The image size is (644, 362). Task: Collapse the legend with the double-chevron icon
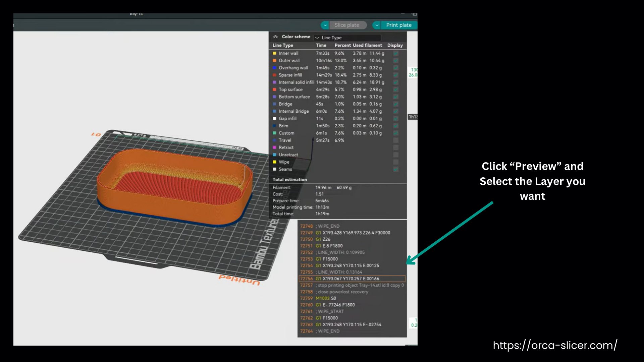coord(275,37)
